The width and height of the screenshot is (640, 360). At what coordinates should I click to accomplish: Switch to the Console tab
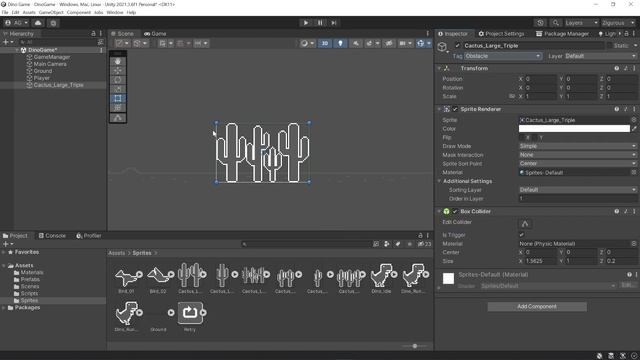coord(52,236)
